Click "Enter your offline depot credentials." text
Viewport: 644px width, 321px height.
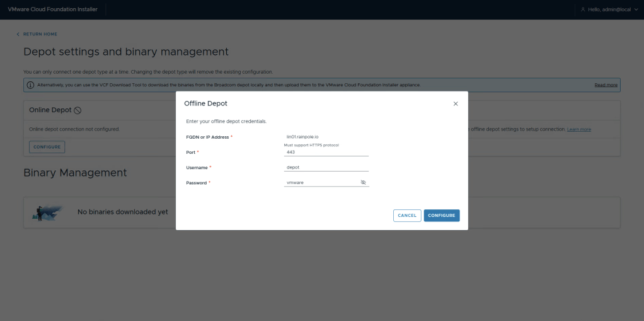click(x=226, y=122)
